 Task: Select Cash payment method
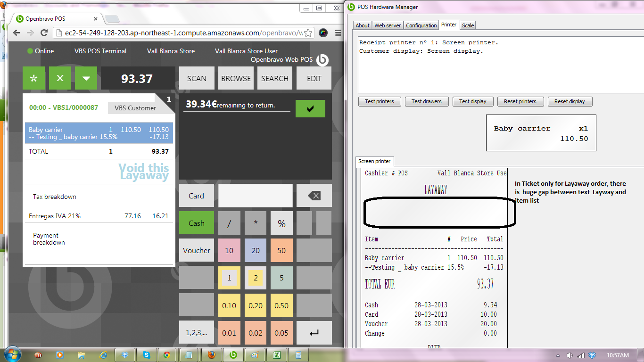pos(196,223)
